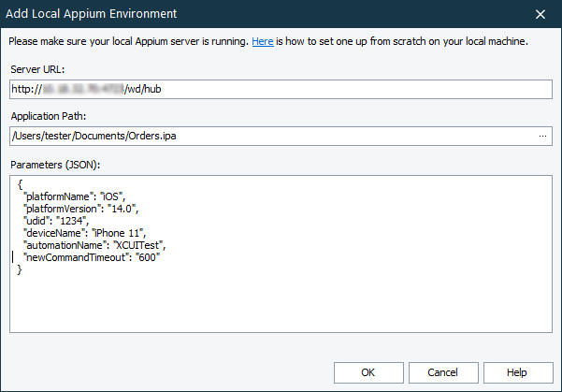Click the "automationName": "XCUITest" line
Viewport: 562px width, 392px height.
pos(94,245)
